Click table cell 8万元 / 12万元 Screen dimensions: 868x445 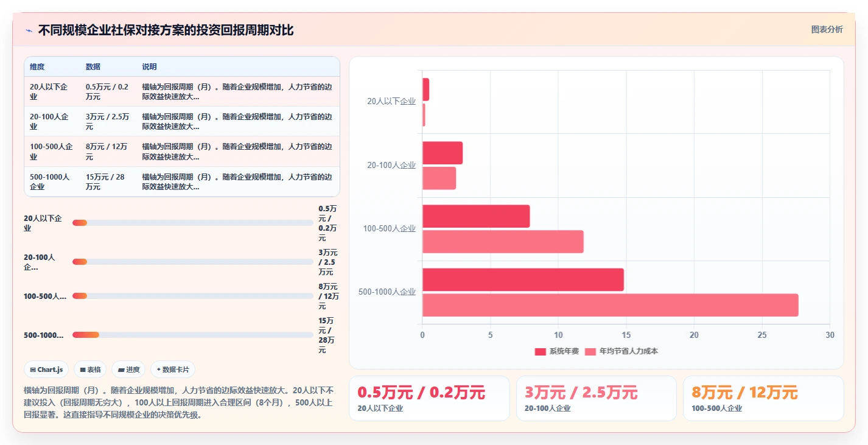click(108, 152)
